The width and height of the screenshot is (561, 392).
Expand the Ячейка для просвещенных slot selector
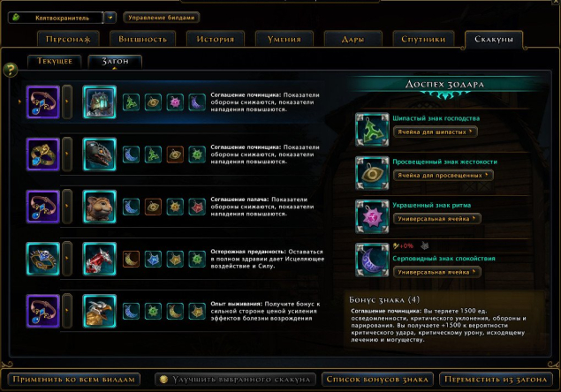[x=443, y=176]
